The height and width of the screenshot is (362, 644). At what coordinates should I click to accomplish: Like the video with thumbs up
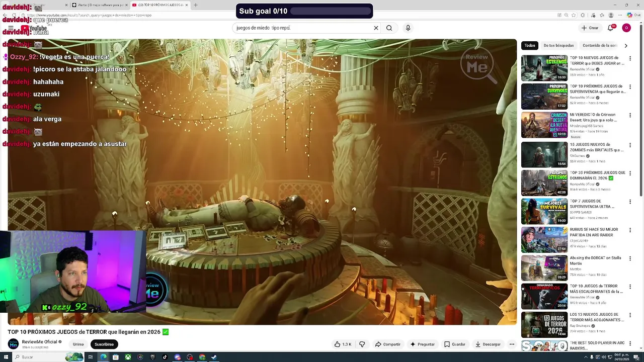343,344
